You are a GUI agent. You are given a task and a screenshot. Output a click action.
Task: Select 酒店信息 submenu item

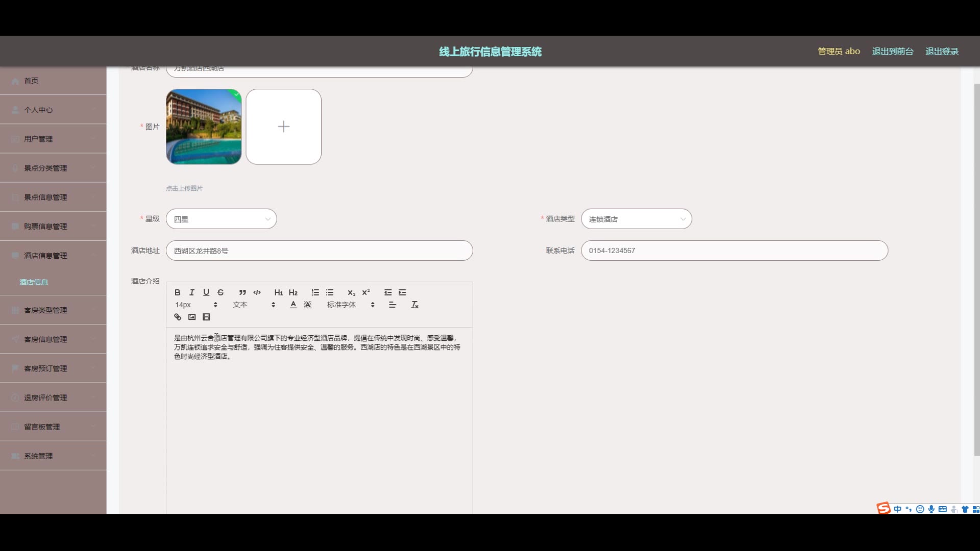(34, 282)
